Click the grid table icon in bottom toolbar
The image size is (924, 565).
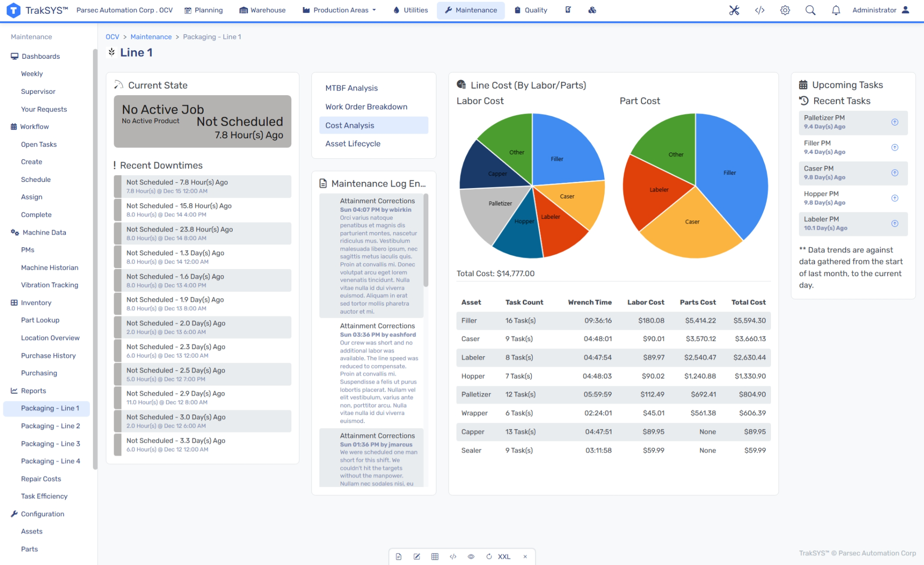(x=435, y=556)
